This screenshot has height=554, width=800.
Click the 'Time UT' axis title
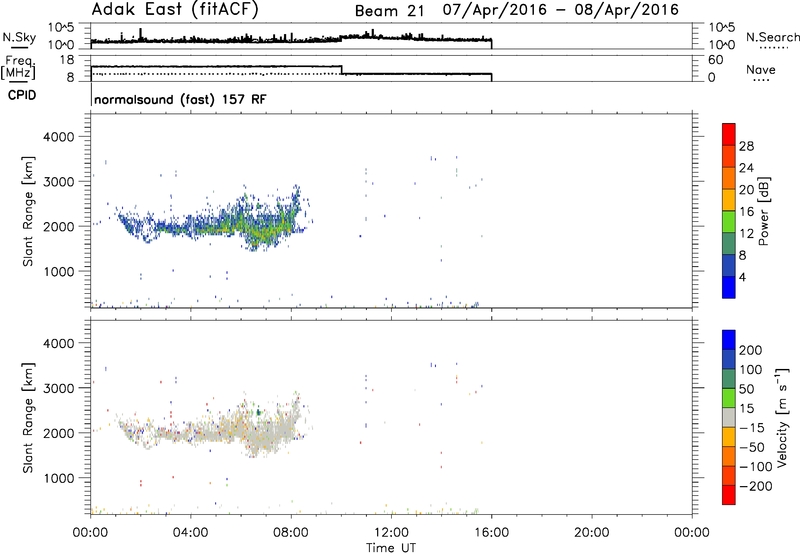(391, 548)
